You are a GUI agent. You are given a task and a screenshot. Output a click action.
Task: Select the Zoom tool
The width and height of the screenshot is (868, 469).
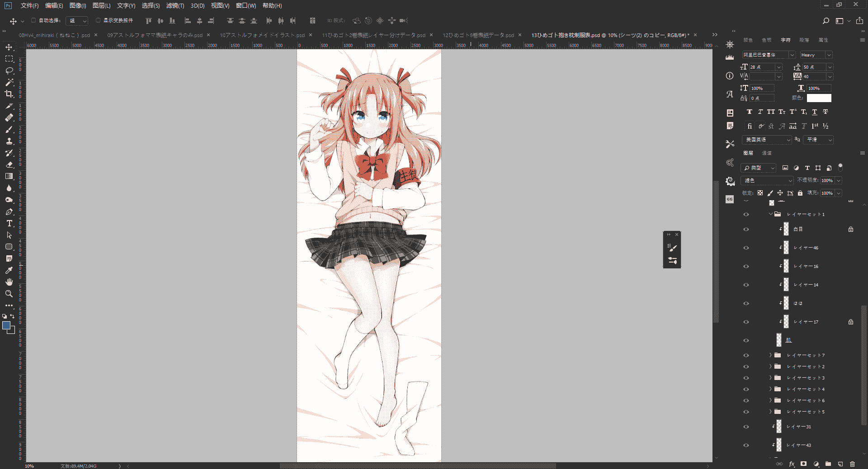pos(9,294)
